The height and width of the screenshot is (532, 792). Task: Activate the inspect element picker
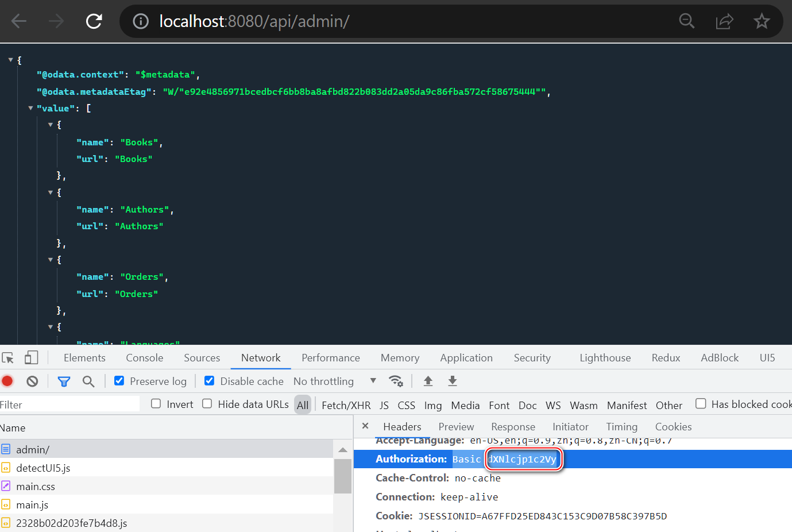(8, 358)
